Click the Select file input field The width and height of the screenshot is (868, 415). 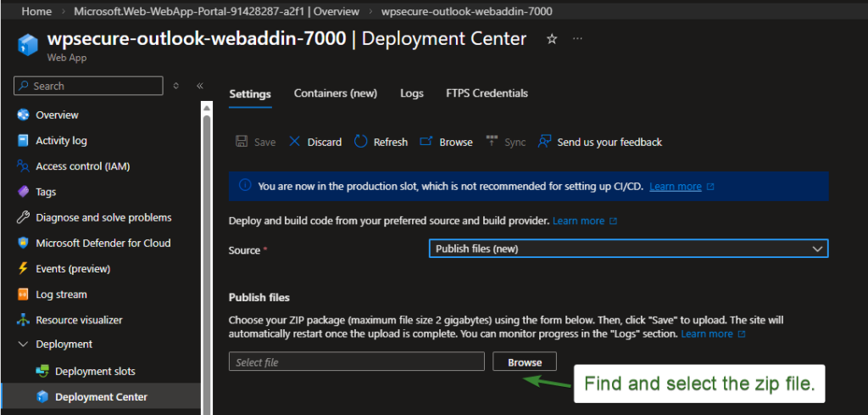click(x=356, y=362)
